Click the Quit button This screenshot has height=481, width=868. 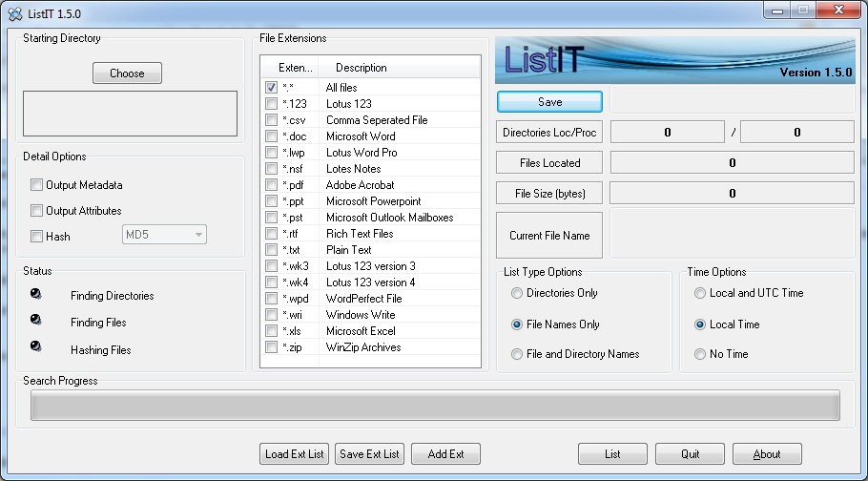click(690, 454)
